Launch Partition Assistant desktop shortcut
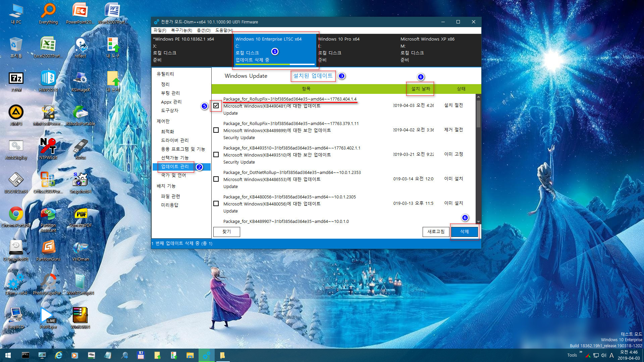The height and width of the screenshot is (362, 644). (48, 219)
